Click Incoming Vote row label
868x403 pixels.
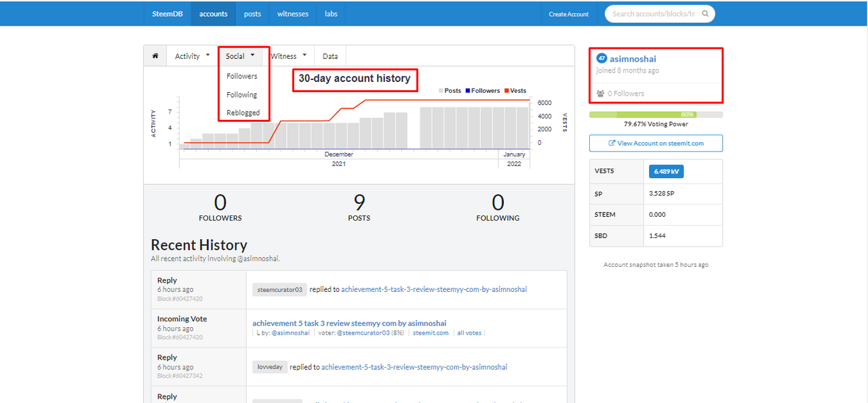[182, 319]
